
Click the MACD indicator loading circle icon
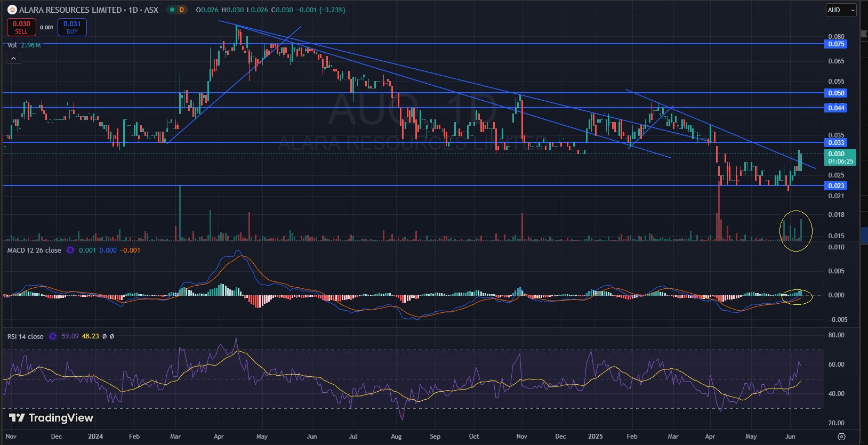tap(70, 250)
